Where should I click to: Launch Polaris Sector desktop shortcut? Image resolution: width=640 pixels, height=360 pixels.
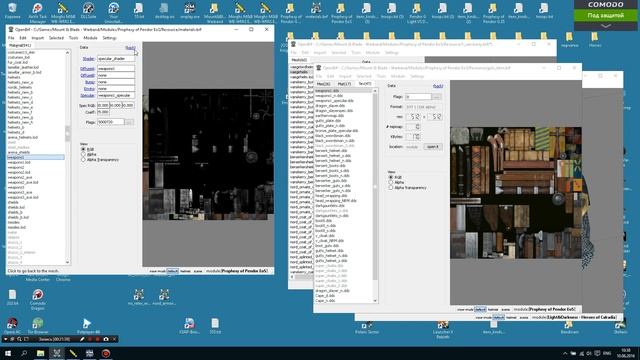[367, 328]
